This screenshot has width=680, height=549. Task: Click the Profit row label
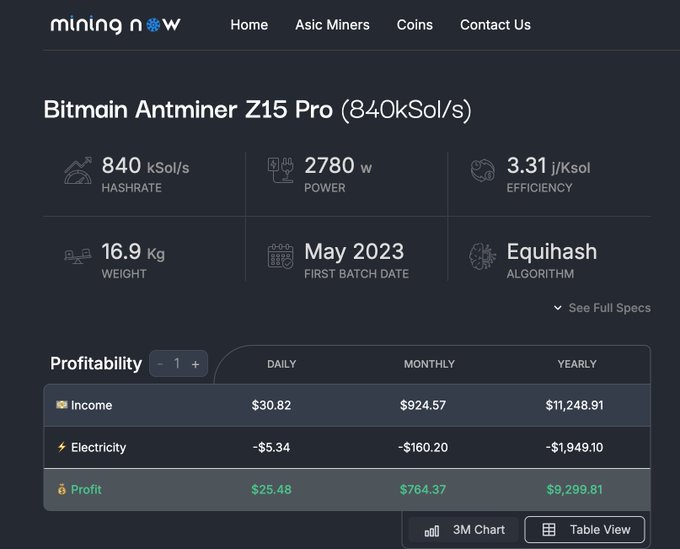pos(86,490)
